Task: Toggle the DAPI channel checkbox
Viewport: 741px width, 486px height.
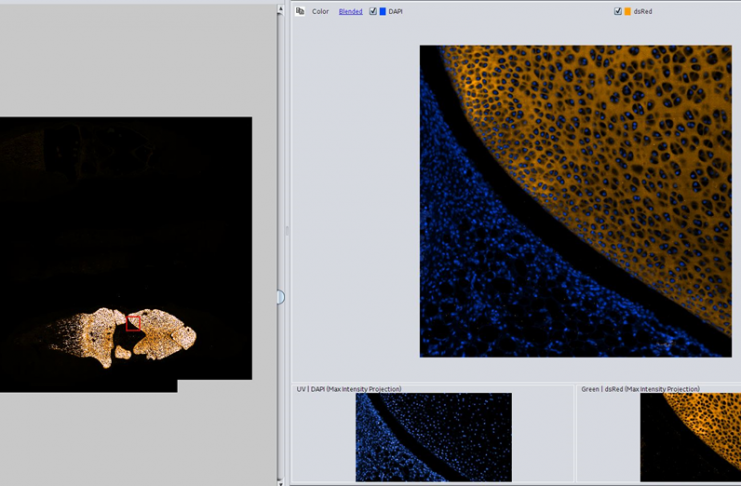Action: tap(373, 12)
